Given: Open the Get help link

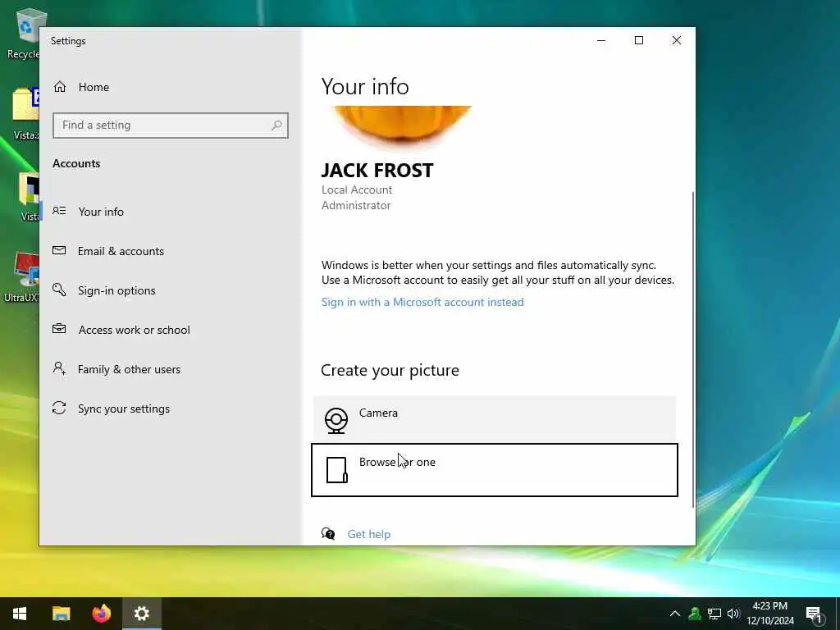Looking at the screenshot, I should pos(368,534).
